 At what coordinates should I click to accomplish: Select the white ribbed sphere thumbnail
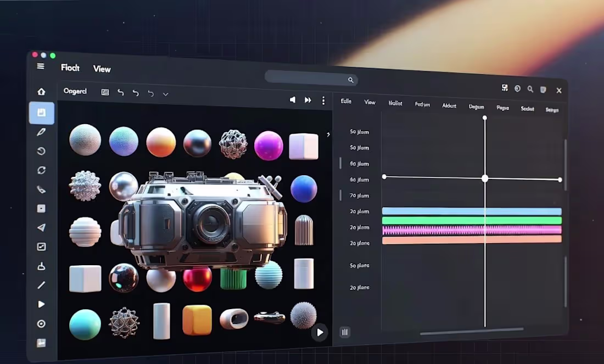point(85,232)
